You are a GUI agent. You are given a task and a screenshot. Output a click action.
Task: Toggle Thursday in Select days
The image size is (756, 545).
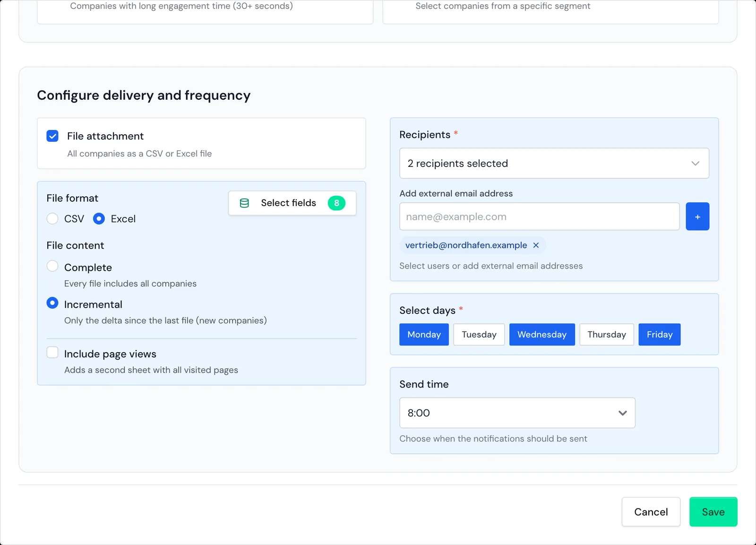click(x=607, y=335)
